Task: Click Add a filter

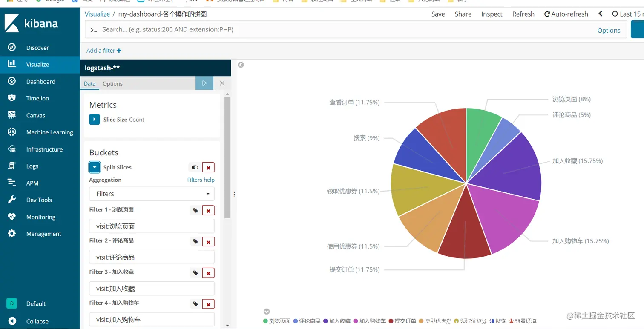Action: pyautogui.click(x=103, y=50)
